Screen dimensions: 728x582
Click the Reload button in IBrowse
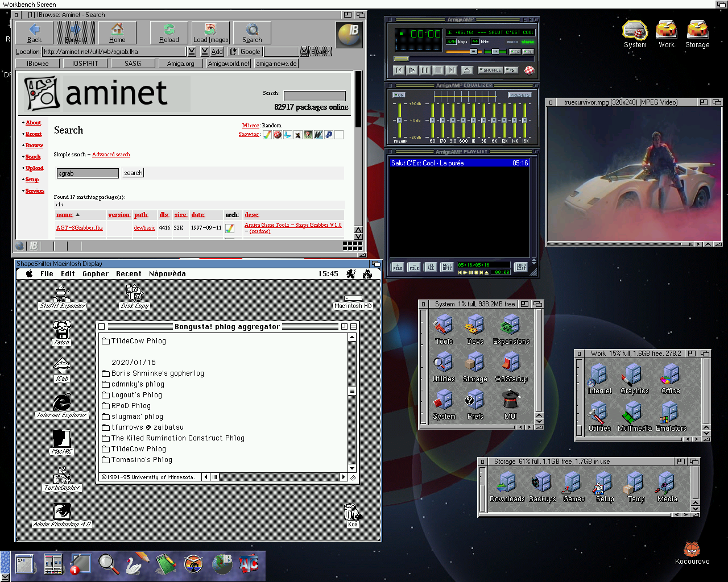click(169, 33)
